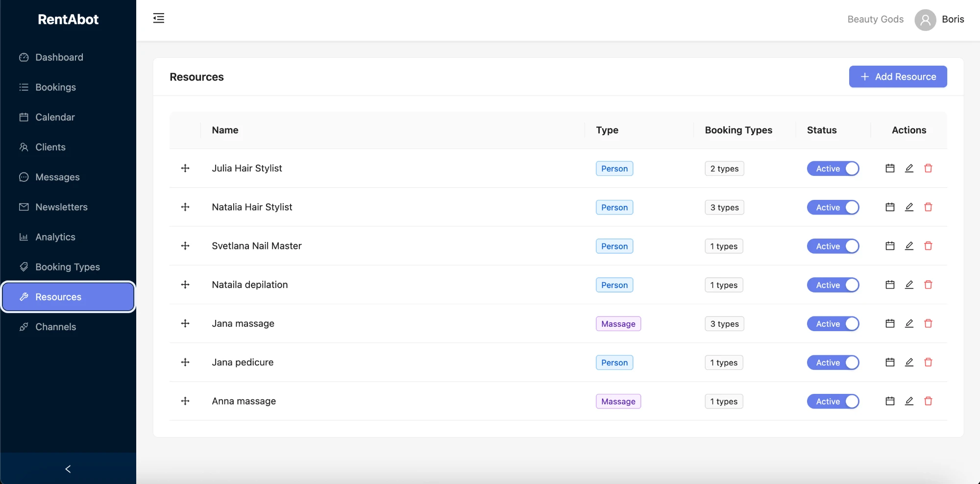980x484 pixels.
Task: Edit Jana pedicure resource
Action: click(x=909, y=362)
